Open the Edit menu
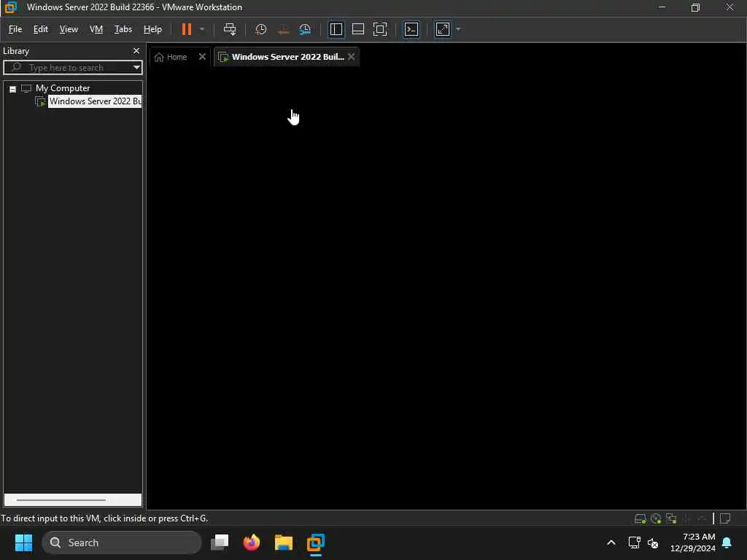The image size is (747, 560). (x=41, y=29)
